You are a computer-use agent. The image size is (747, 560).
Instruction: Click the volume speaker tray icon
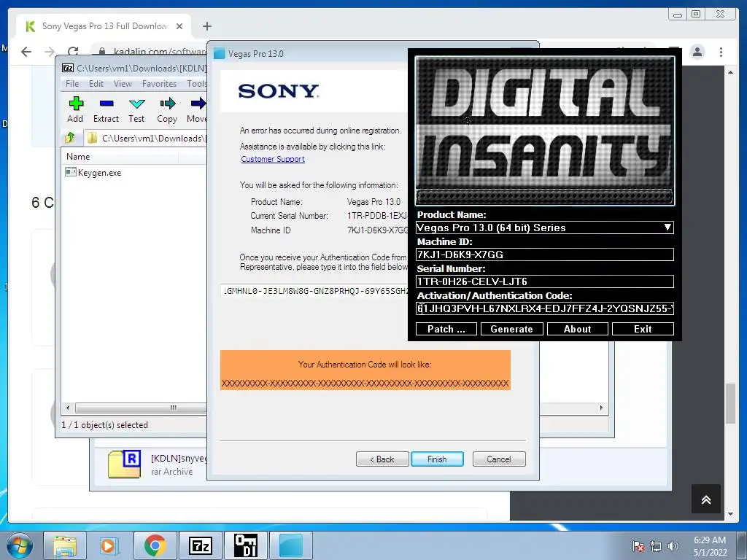point(673,545)
